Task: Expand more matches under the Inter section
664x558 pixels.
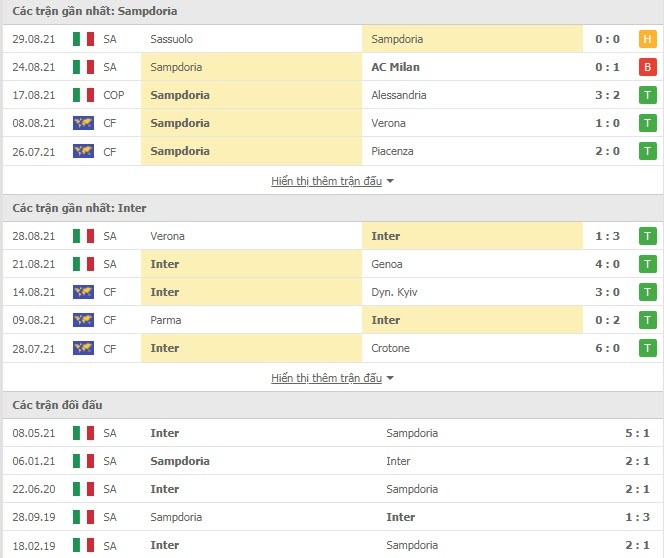Action: 326,378
